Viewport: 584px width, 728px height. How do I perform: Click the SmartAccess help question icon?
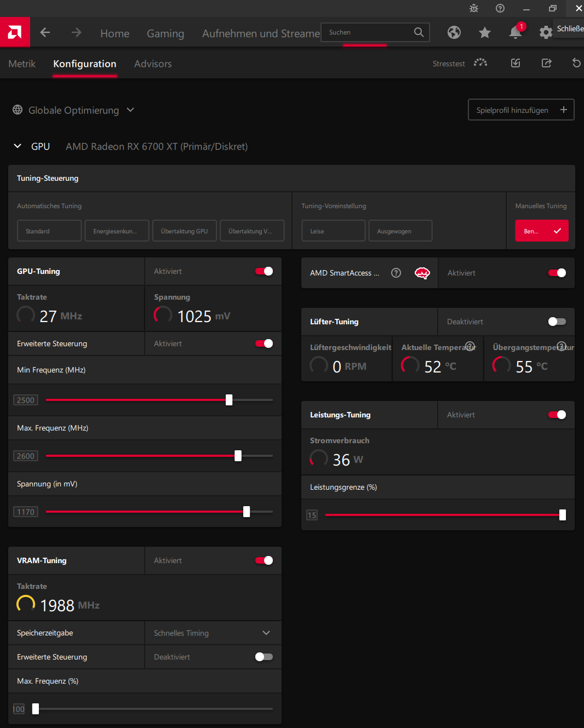point(396,273)
